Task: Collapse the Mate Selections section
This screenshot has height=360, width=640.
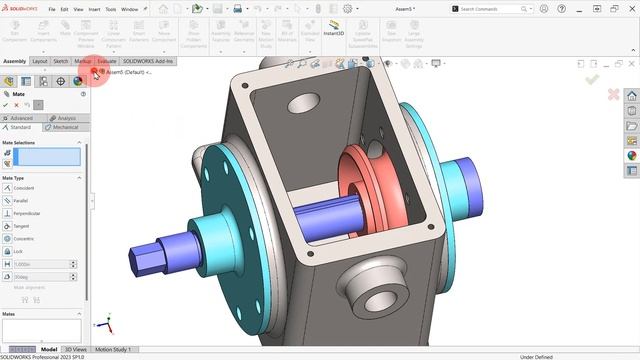Action: (x=79, y=142)
